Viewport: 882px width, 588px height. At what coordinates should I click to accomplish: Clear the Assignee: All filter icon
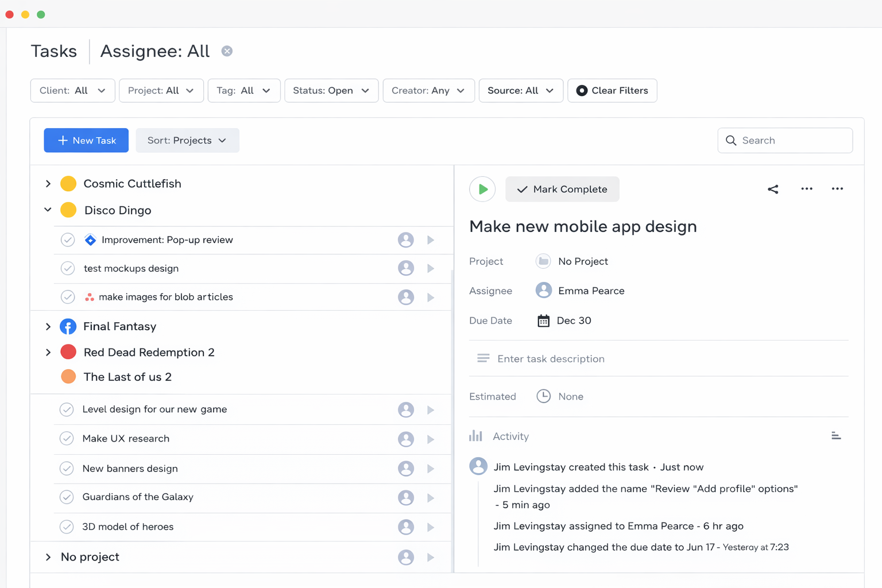pos(227,51)
